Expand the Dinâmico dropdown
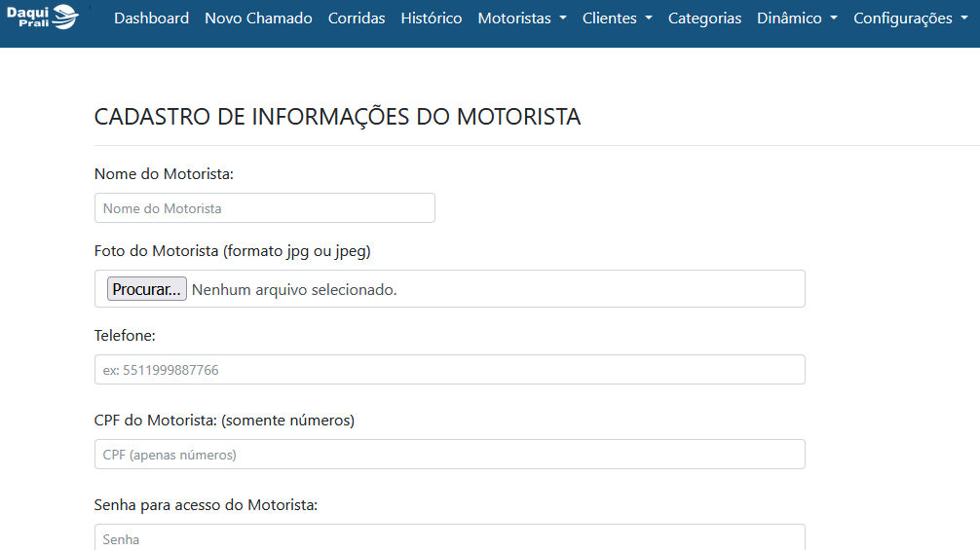Screen dimensions: 980x550 [x=797, y=18]
